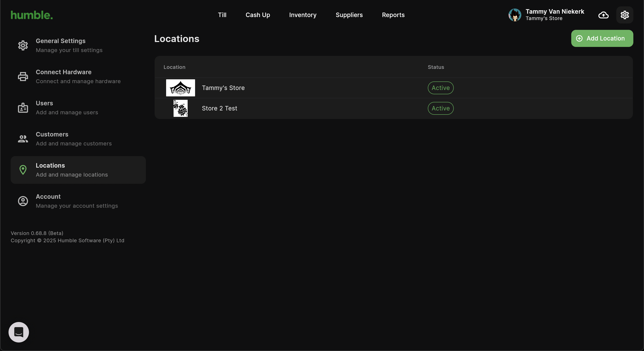Click the General Settings gear icon

pyautogui.click(x=23, y=45)
